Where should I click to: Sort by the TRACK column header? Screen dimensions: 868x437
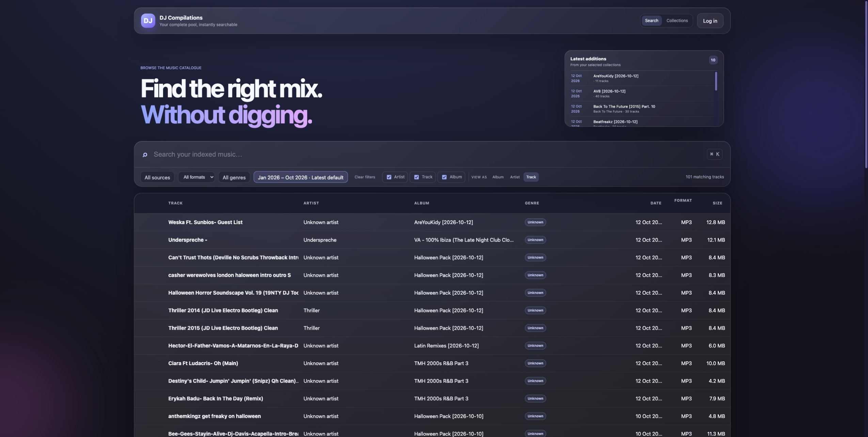click(x=175, y=203)
